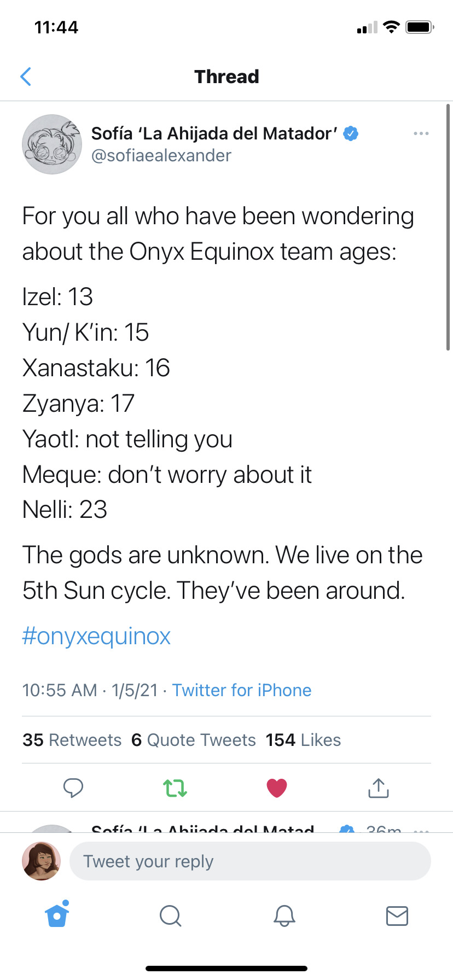The height and width of the screenshot is (980, 453).
Task: Tap the back arrow in Thread header
Action: point(25,77)
